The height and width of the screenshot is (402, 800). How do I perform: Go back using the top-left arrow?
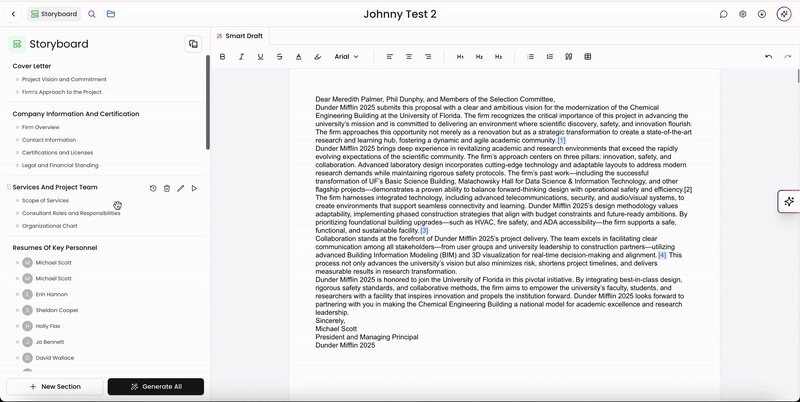[13, 14]
